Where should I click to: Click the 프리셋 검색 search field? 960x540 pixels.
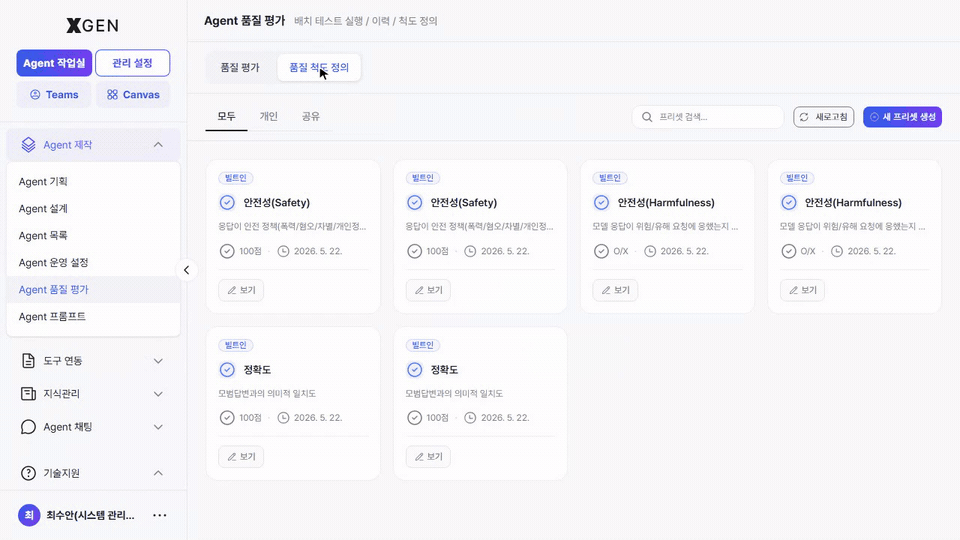(x=708, y=117)
